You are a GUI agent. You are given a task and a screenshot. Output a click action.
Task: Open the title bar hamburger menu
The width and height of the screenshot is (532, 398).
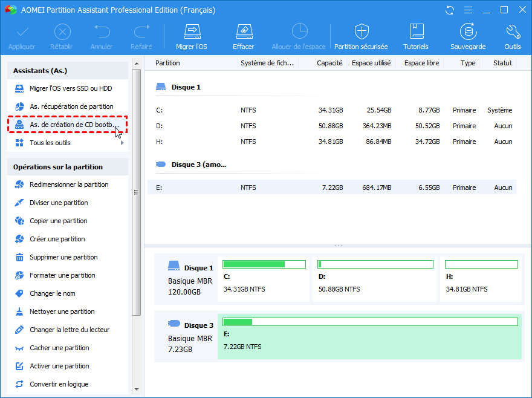(x=467, y=10)
